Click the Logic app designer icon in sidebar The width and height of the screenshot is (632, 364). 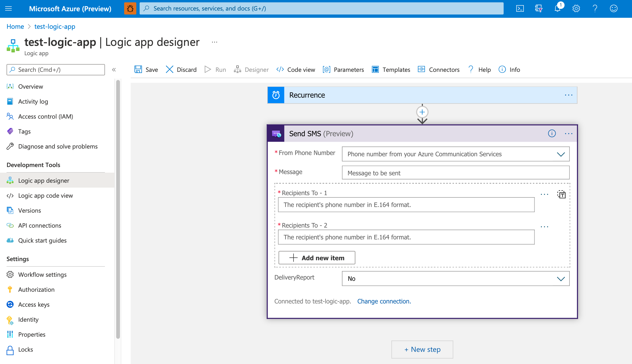10,180
